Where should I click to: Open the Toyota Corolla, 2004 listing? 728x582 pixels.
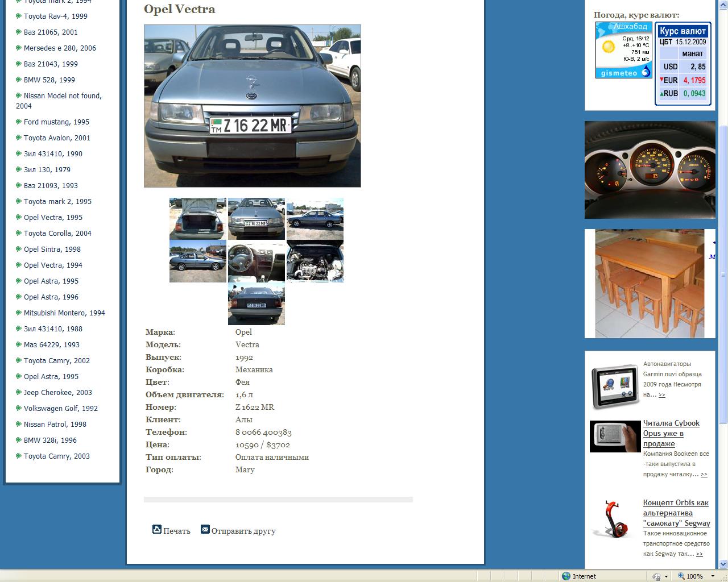[x=57, y=233]
